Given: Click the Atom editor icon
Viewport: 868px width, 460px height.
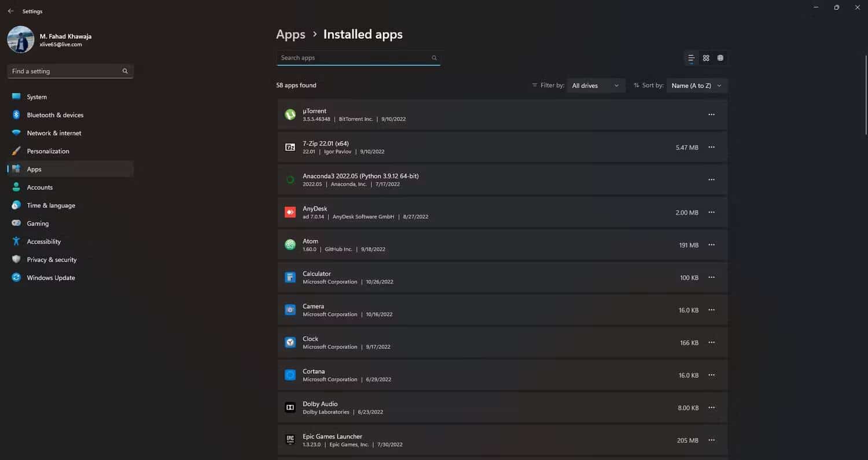Looking at the screenshot, I should 290,244.
